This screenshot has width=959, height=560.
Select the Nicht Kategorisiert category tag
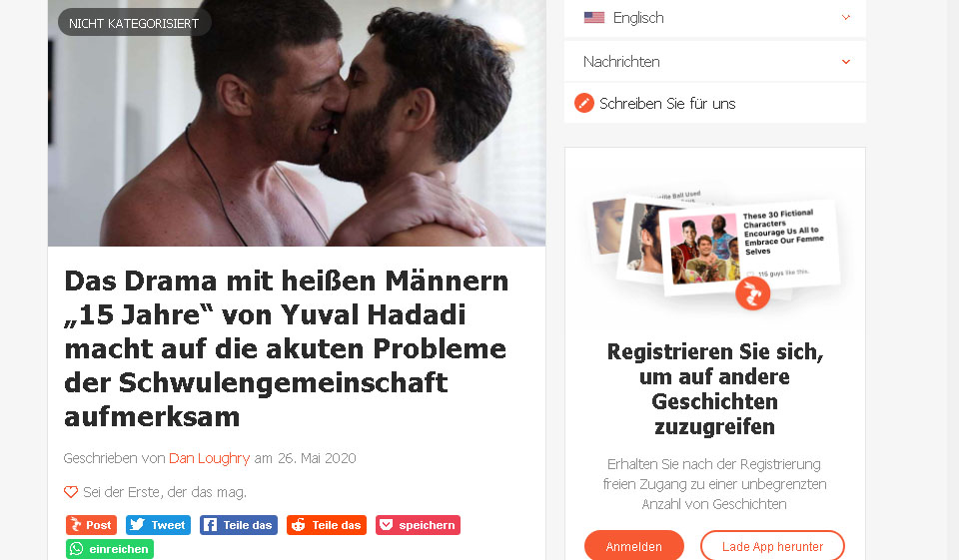pos(134,23)
